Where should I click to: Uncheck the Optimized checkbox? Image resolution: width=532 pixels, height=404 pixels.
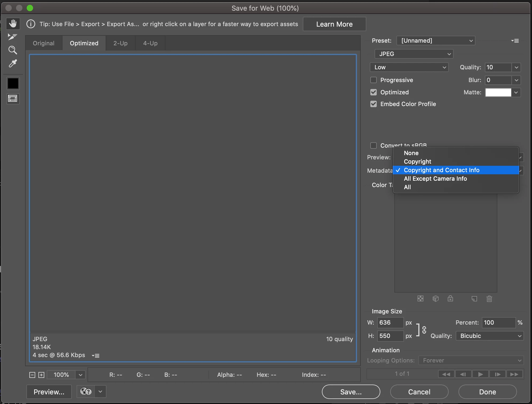(374, 92)
